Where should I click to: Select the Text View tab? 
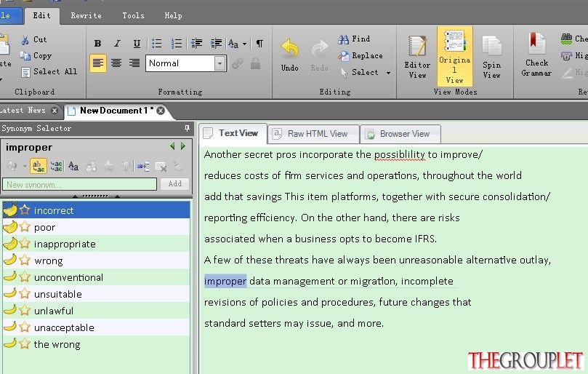coord(233,133)
